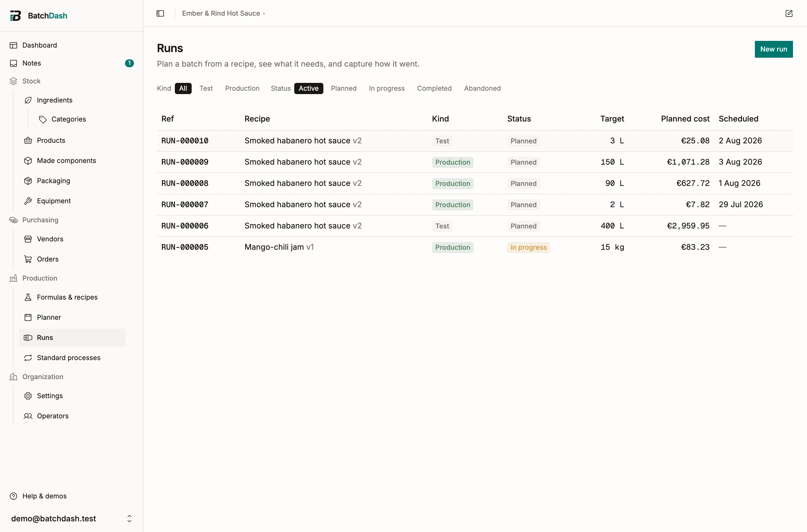
Task: Open the Ember & Rind Hot Sauce workspace dropdown
Action: click(223, 13)
